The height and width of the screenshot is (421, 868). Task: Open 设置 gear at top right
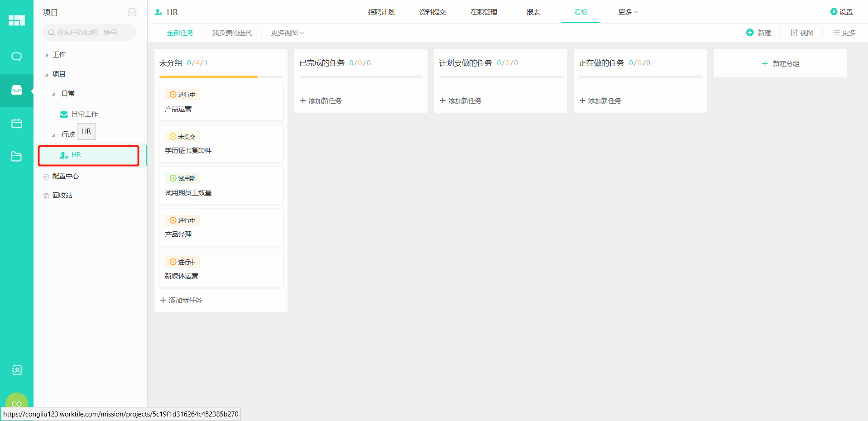pos(841,12)
